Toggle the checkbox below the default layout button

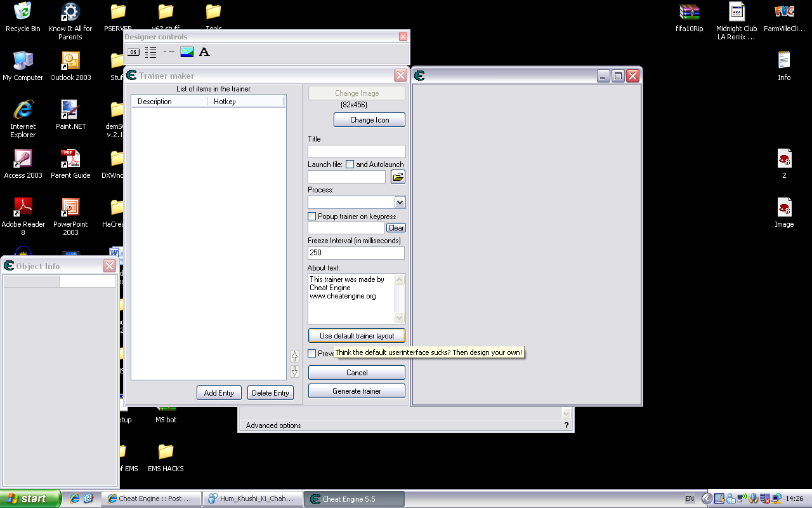pos(312,354)
